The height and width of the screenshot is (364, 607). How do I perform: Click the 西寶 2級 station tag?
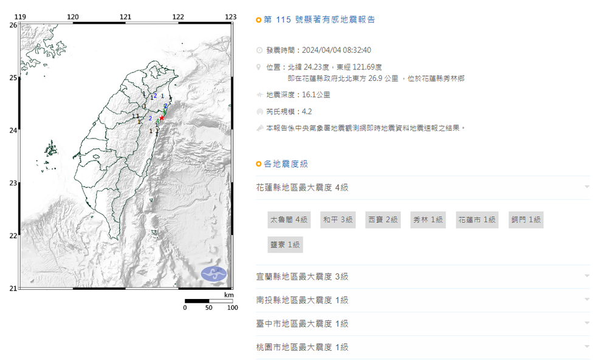coord(382,220)
